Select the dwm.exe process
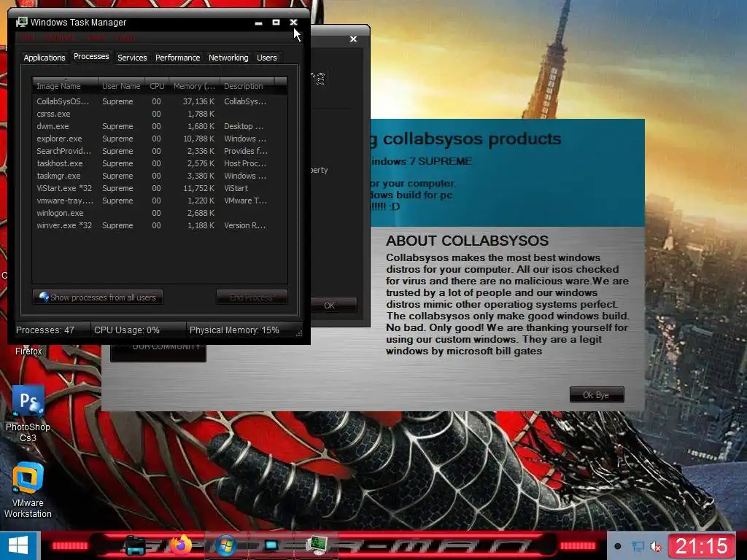 [x=160, y=126]
